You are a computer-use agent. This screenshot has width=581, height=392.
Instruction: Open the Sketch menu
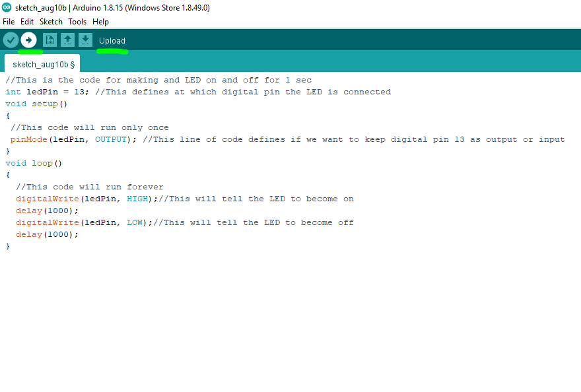51,22
